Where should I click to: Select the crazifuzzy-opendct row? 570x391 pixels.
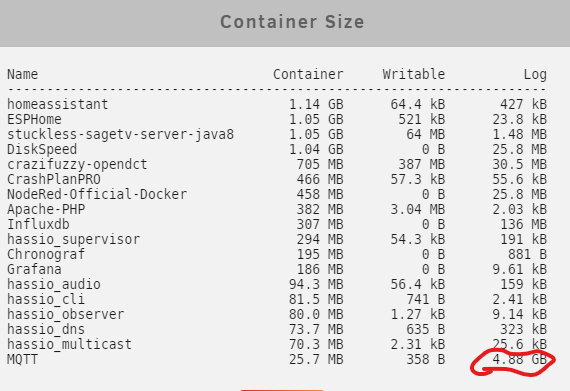pyautogui.click(x=277, y=164)
